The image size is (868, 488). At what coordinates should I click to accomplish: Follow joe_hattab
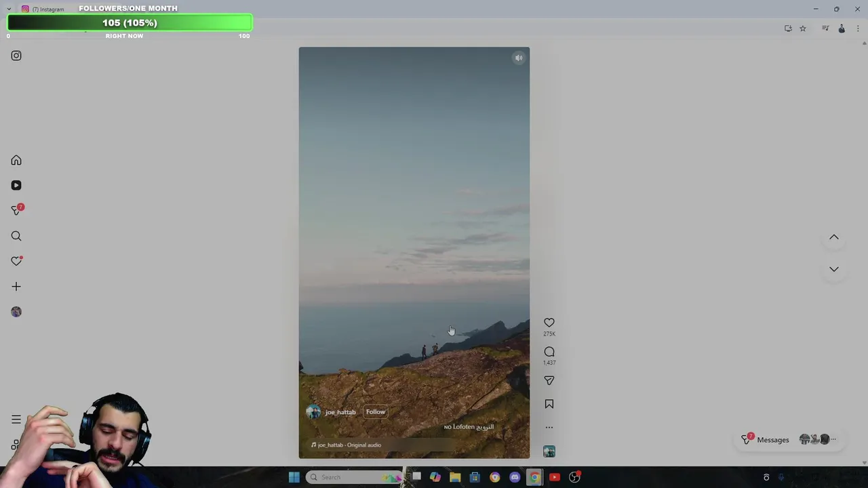pos(376,412)
